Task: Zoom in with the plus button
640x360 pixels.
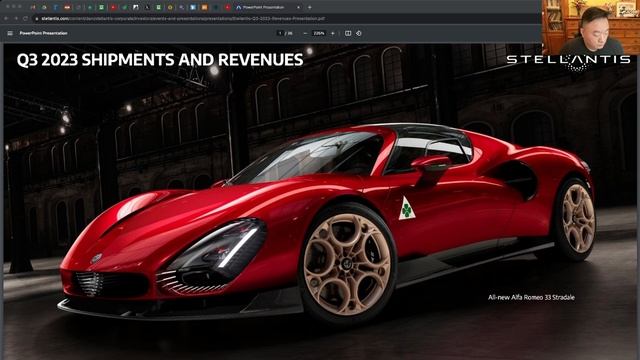Action: [333, 33]
